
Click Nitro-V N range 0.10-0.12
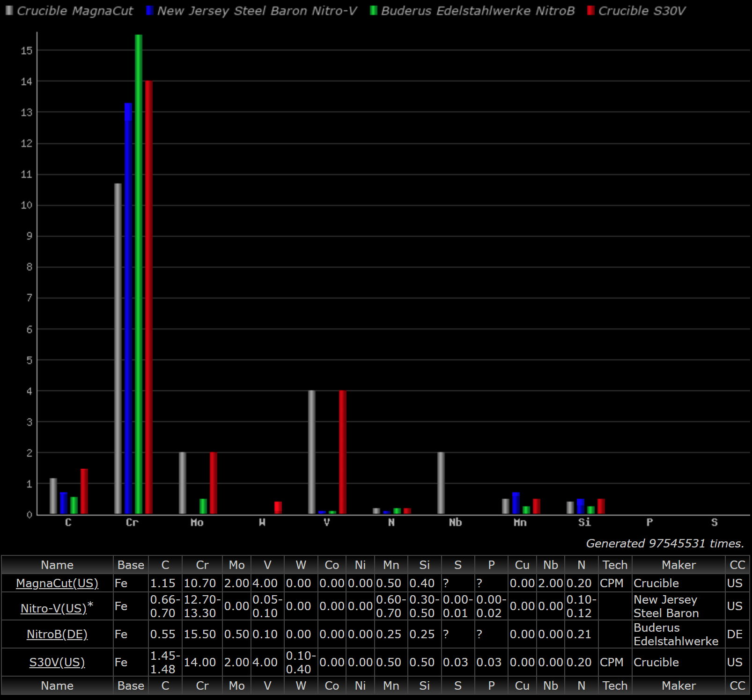(x=581, y=606)
